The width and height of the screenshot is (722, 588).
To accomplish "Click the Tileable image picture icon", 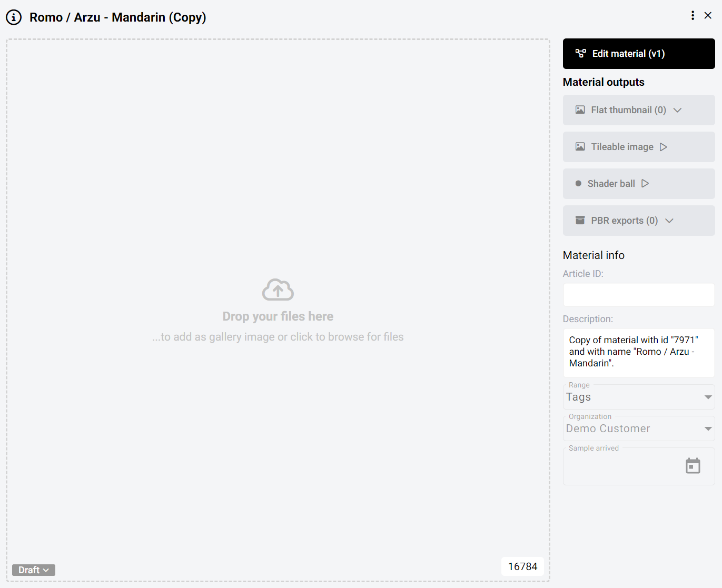I will click(580, 147).
